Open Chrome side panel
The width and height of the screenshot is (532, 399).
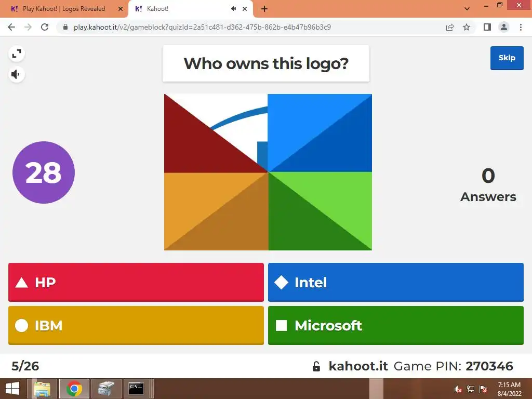coord(487,27)
